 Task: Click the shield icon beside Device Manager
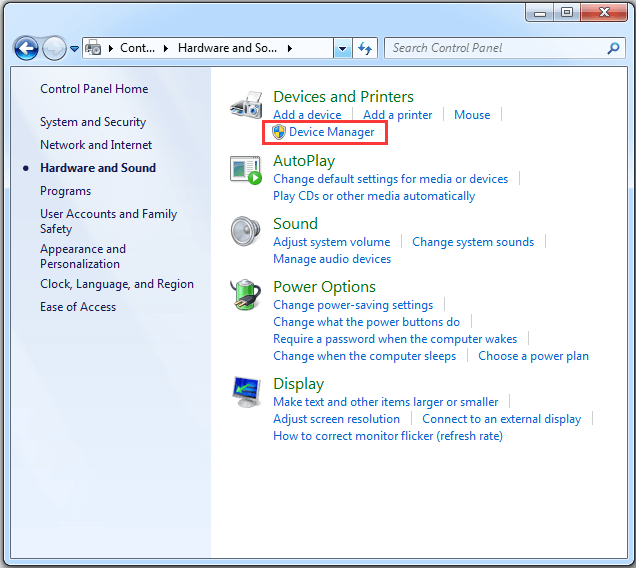(x=279, y=132)
